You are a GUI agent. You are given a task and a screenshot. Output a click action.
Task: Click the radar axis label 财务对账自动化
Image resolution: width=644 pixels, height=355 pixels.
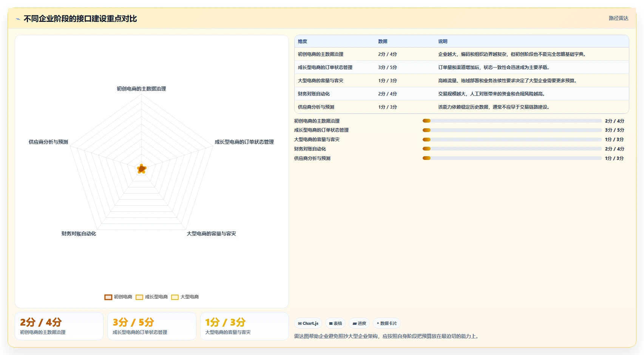point(79,234)
